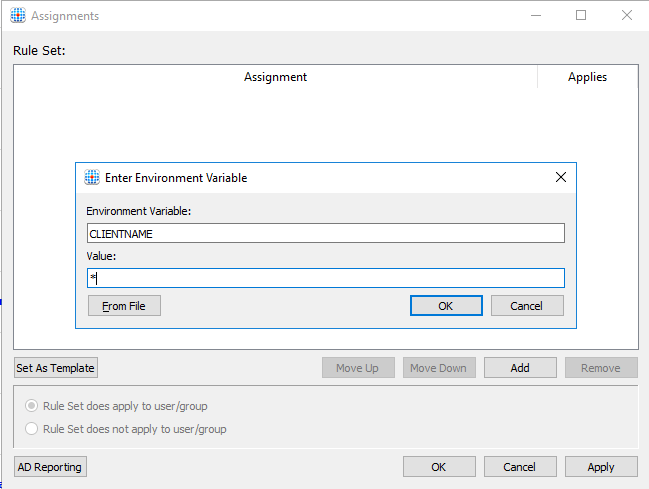649x489 pixels.
Task: Click the Enter Environment Variable dialog icon
Action: click(92, 178)
